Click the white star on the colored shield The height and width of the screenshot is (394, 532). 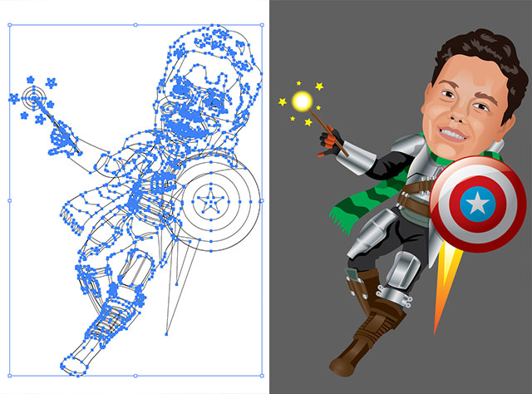(477, 204)
